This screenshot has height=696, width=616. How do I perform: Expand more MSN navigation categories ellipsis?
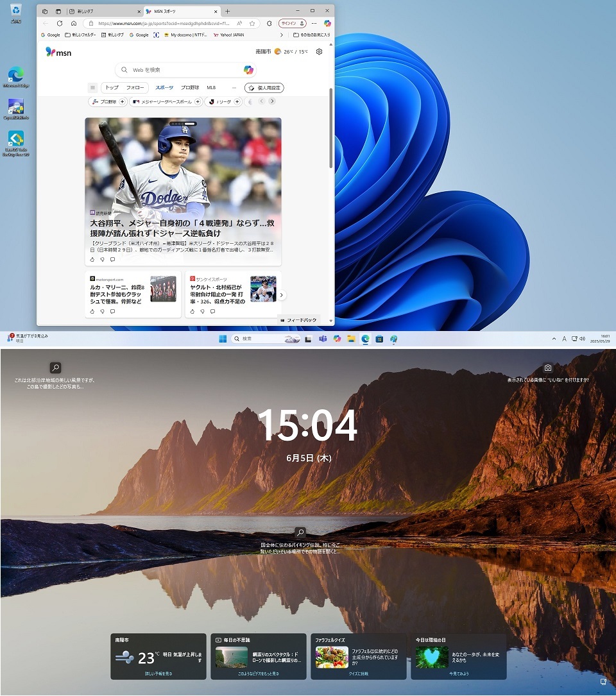coord(234,87)
